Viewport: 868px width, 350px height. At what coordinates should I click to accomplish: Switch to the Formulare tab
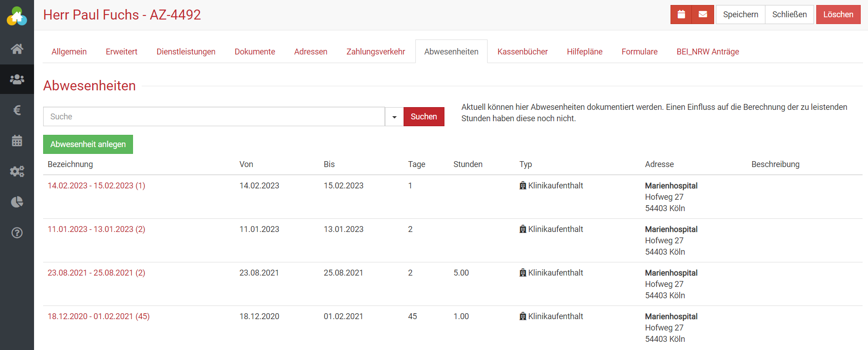click(x=640, y=52)
